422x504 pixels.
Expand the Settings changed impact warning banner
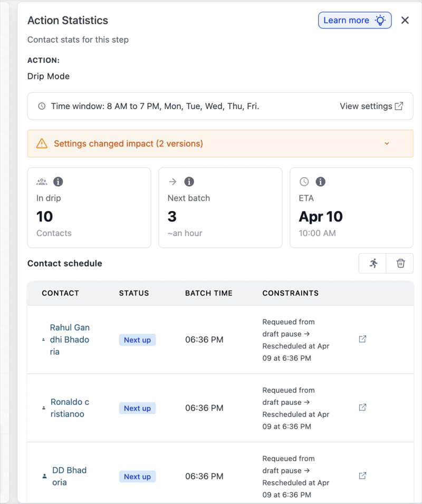[128, 143]
